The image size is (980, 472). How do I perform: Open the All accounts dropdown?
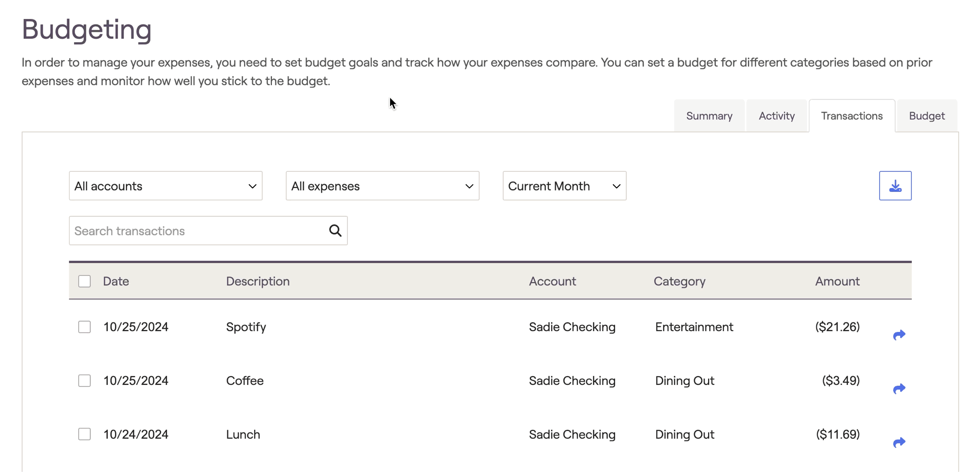(x=166, y=186)
